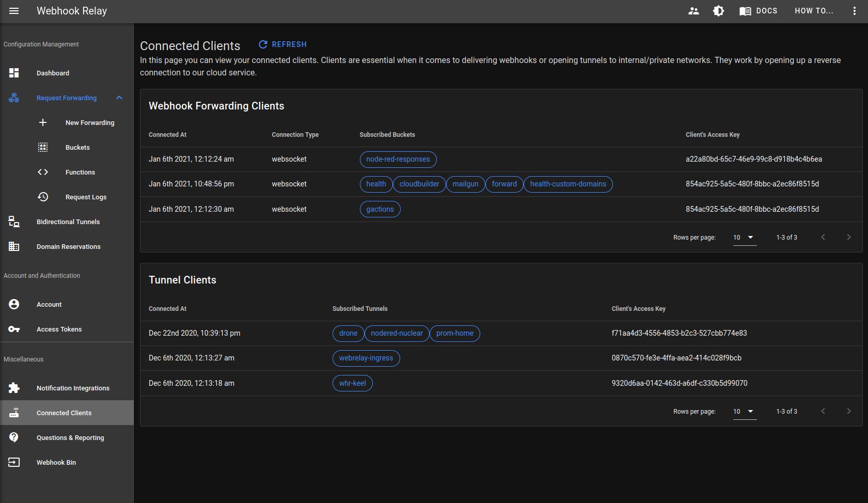Screen dimensions: 868x503
Task: Open the webrelay-ingress tunnel chip
Action: click(x=366, y=358)
